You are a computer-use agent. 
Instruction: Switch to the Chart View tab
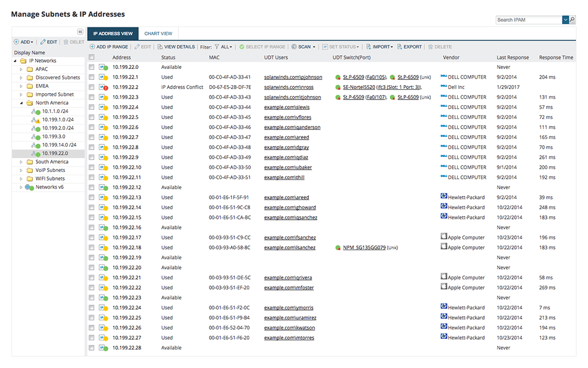(158, 33)
